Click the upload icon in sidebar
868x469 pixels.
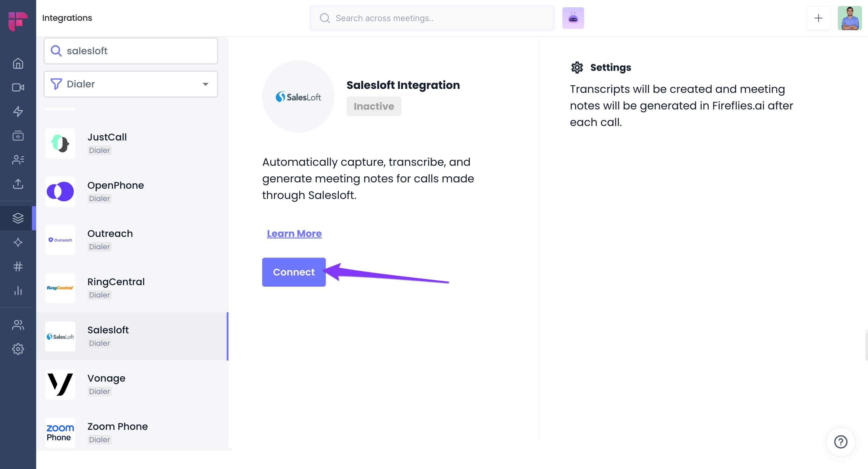(x=18, y=184)
